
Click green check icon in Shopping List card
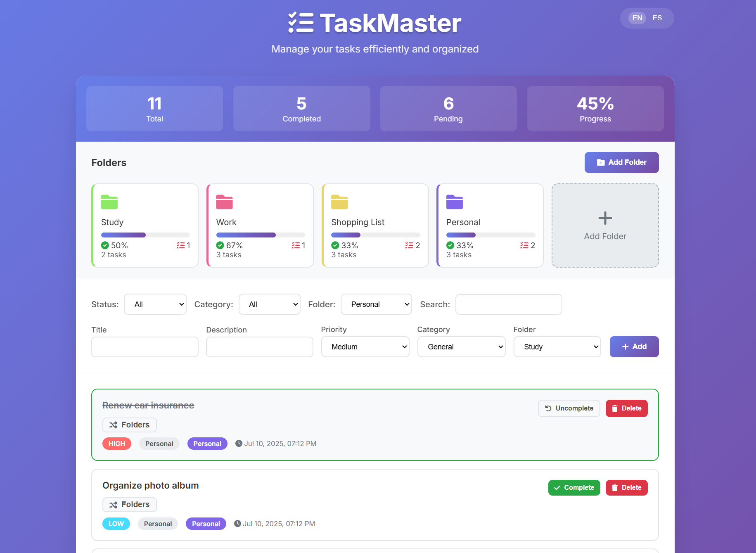pyautogui.click(x=335, y=245)
